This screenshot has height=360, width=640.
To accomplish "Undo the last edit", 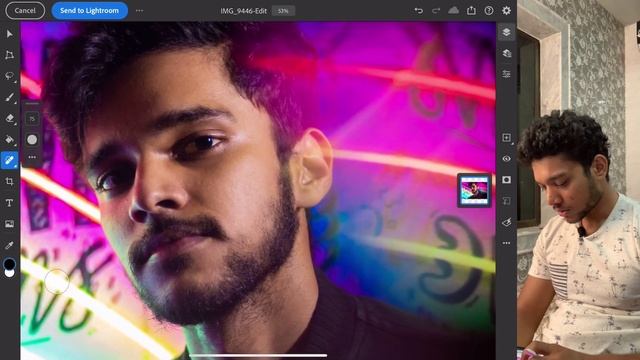I will (418, 11).
